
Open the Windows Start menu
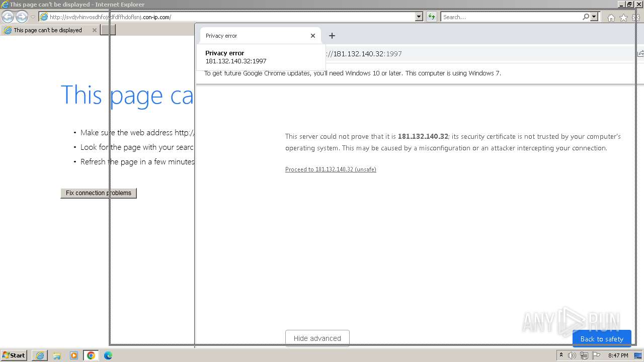coord(14,355)
